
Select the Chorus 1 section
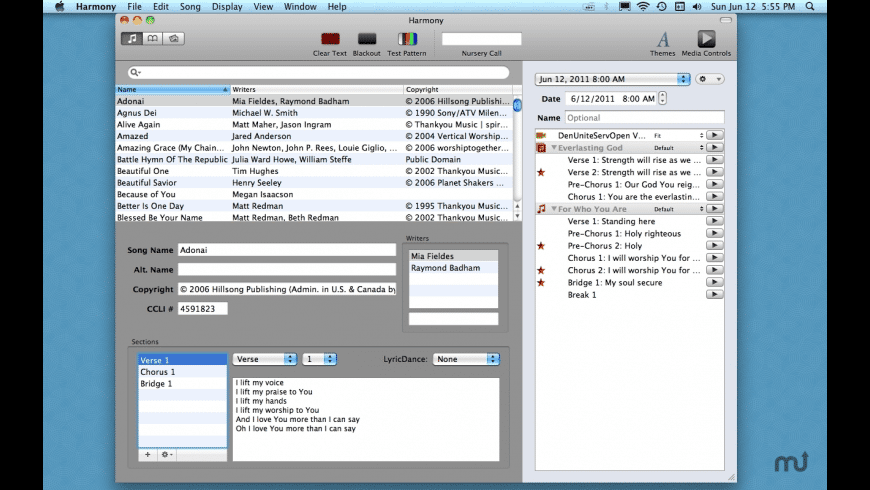click(183, 372)
